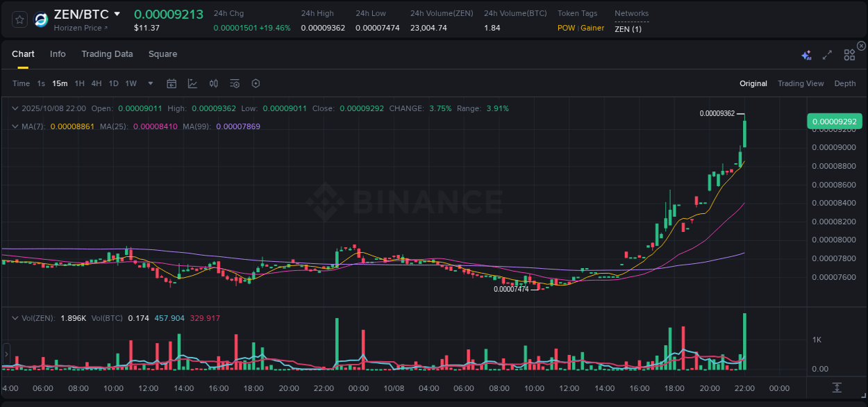Open the widgets layout icon
This screenshot has width=868, height=407.
pos(849,53)
